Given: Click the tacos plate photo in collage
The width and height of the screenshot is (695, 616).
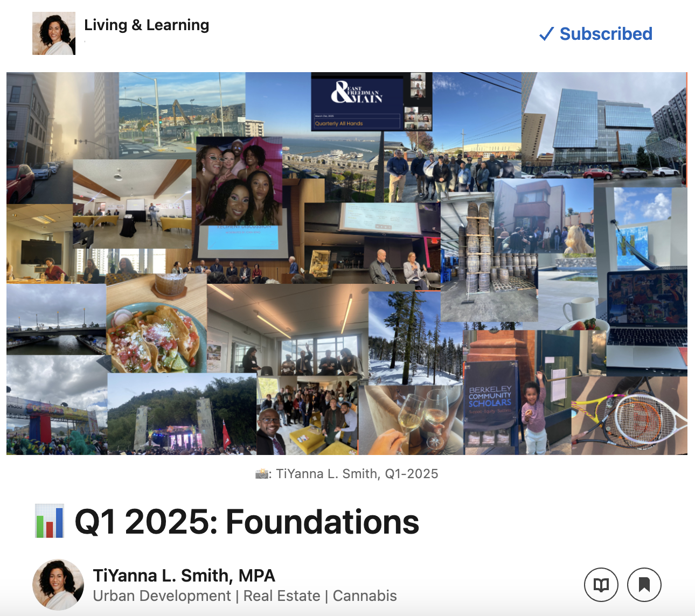Looking at the screenshot, I should pyautogui.click(x=156, y=334).
